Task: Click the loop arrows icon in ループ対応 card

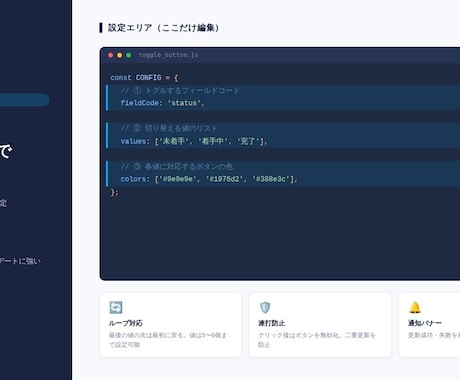Action: (116, 307)
